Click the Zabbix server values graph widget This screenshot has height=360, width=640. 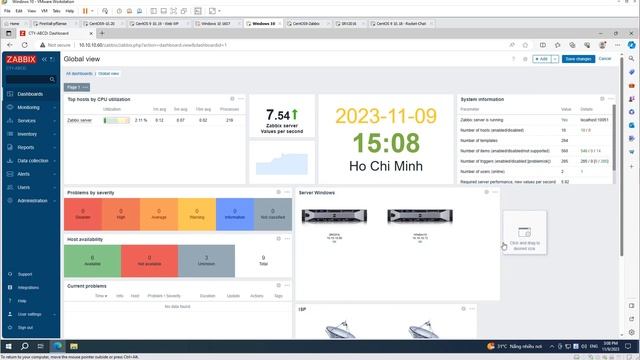(282, 162)
